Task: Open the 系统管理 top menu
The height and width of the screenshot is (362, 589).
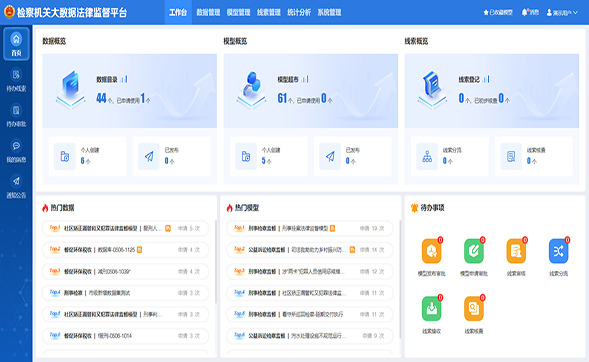Action: click(329, 12)
